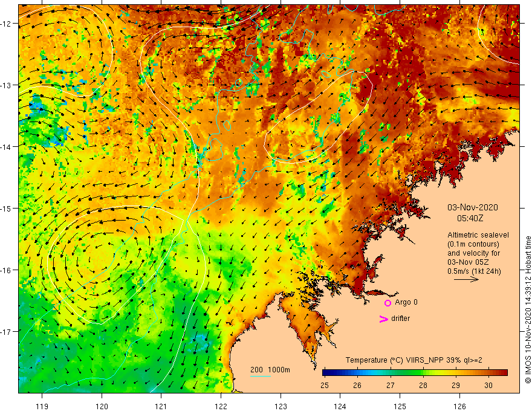Click the 'Argo 0' legend label
The image size is (532, 411).
pos(406,302)
